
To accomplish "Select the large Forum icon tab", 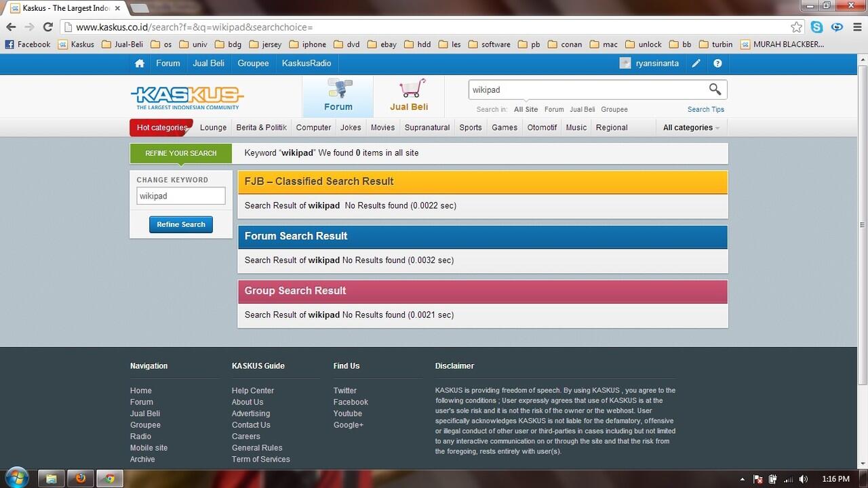I will (x=338, y=96).
